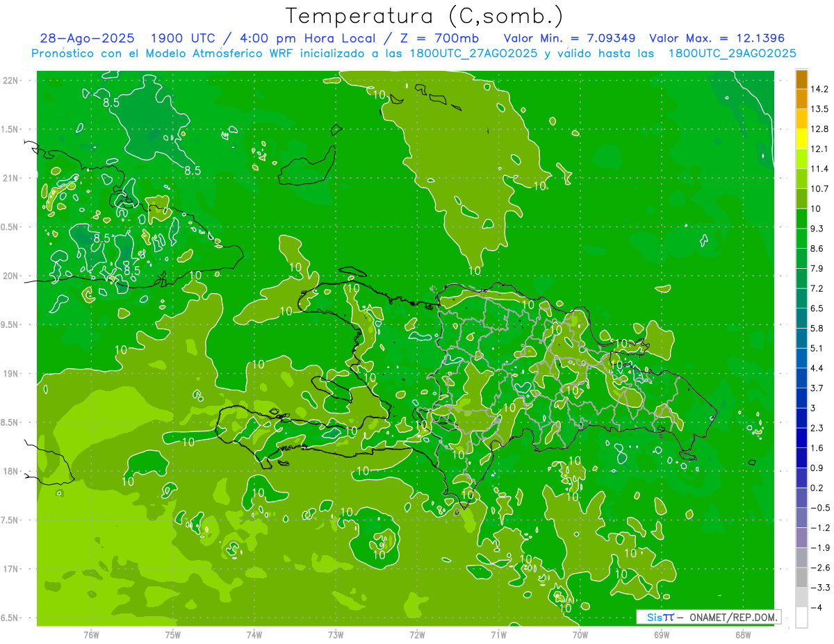The height and width of the screenshot is (644, 834).
Task: Click the "18N" latitude label
Action: (10, 471)
